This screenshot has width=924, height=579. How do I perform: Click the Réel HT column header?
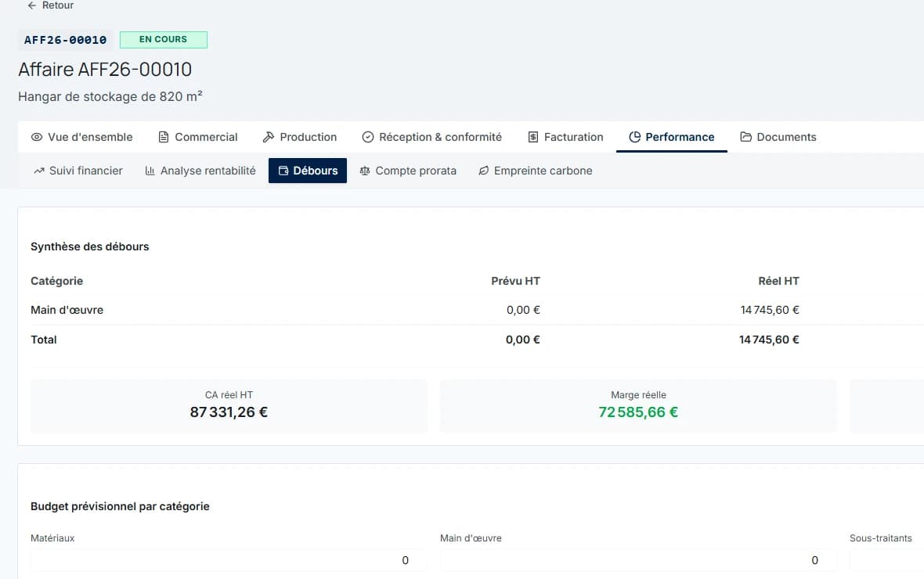coord(778,281)
